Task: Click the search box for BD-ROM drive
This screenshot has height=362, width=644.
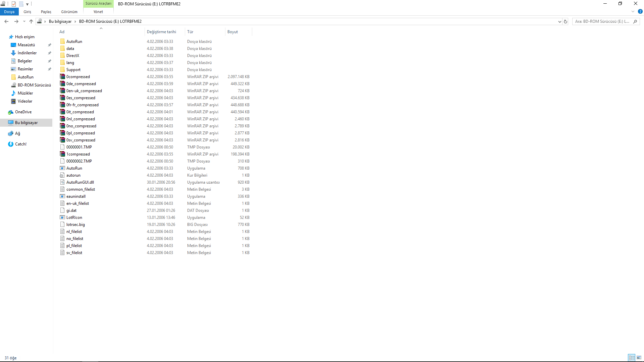Action: click(x=602, y=21)
